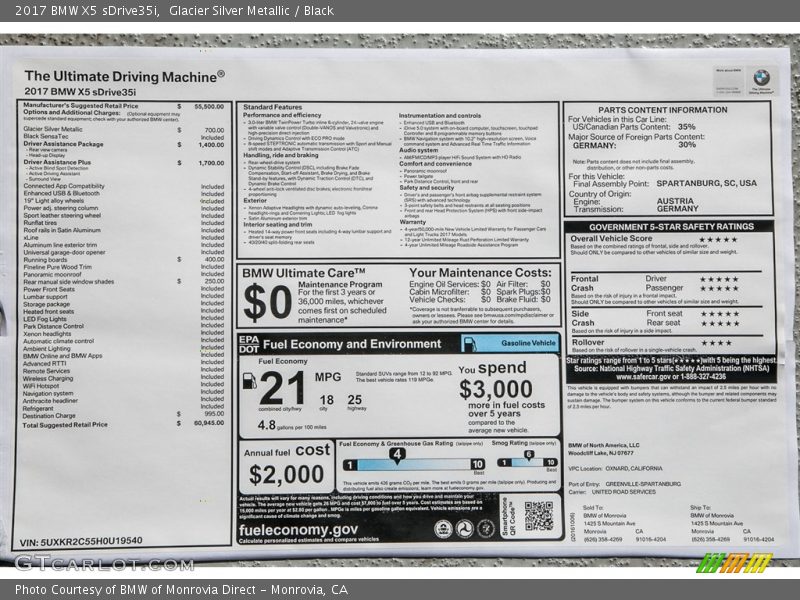
Task: Click the BMW Ultimate Care heading
Action: [x=304, y=273]
